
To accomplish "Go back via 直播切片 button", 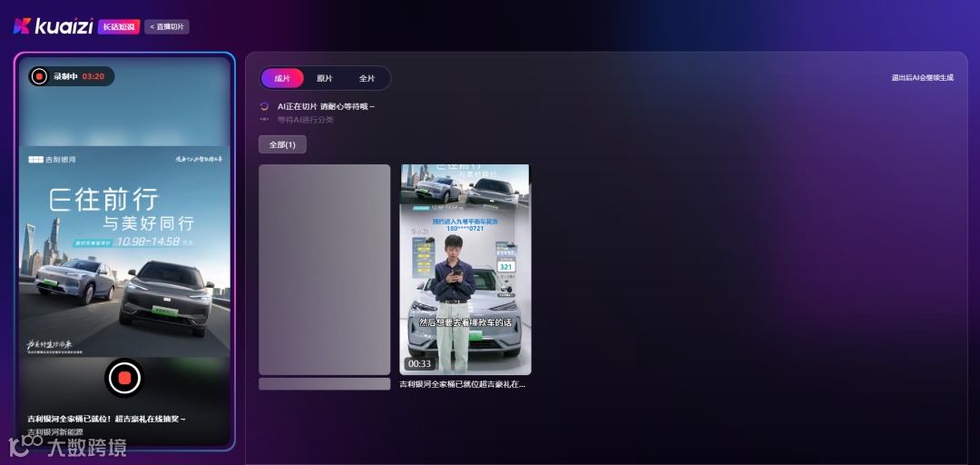I will pyautogui.click(x=167, y=27).
